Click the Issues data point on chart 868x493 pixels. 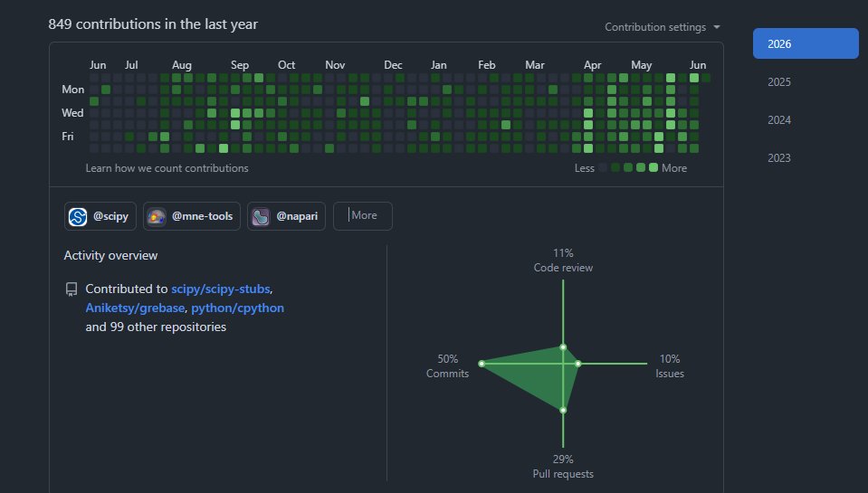tap(578, 364)
